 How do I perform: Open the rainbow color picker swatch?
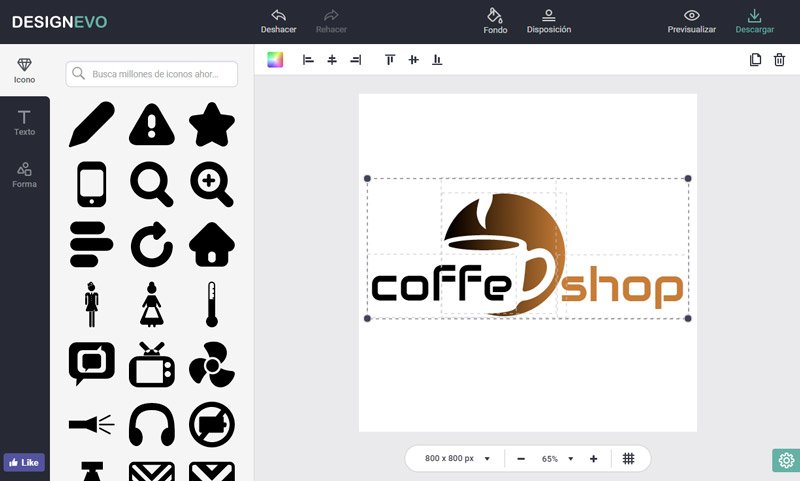pos(275,60)
